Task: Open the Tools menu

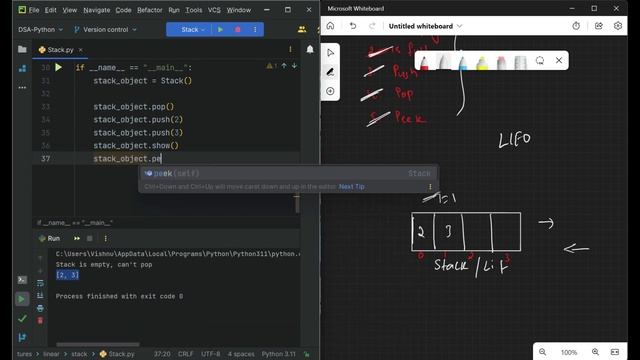Action: (194, 10)
